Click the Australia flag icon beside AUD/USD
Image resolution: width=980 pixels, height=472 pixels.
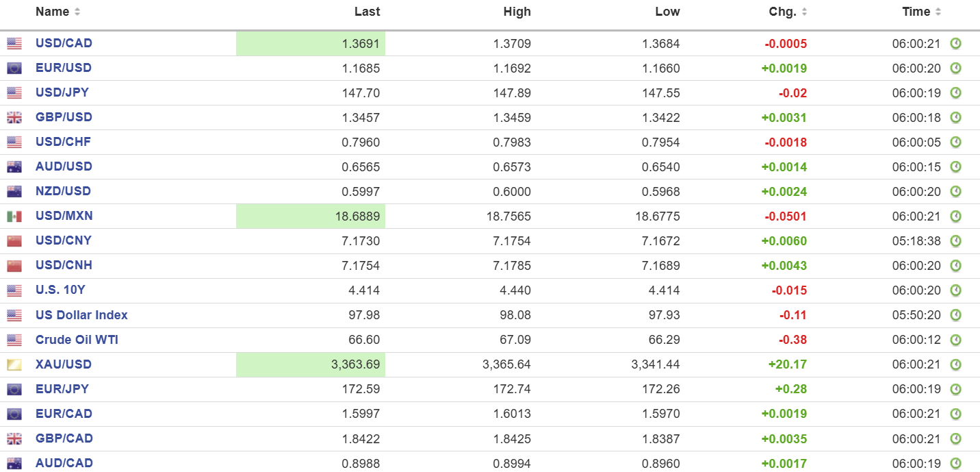tap(14, 167)
